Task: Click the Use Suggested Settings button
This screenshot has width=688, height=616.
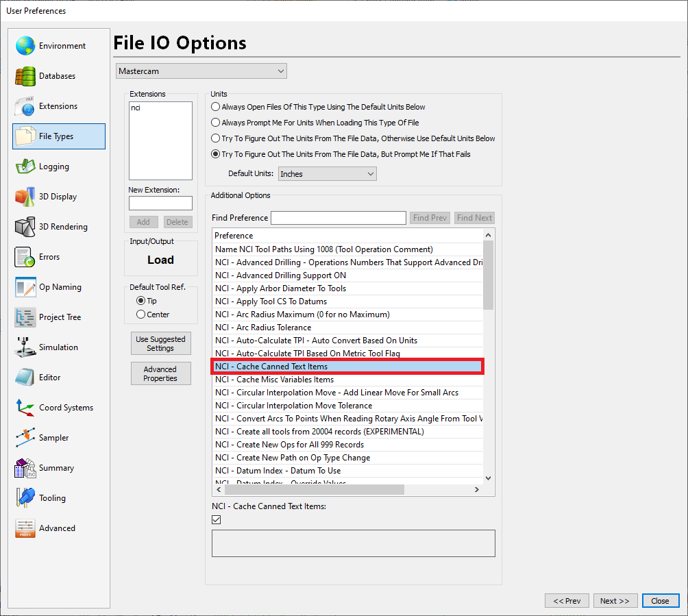Action: [x=160, y=343]
